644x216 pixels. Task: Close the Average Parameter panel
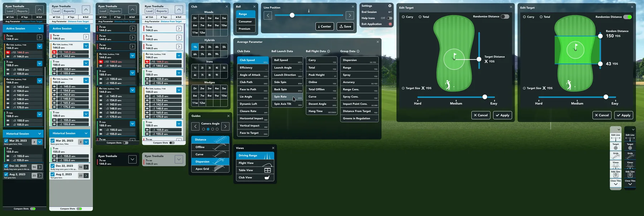tap(377, 42)
